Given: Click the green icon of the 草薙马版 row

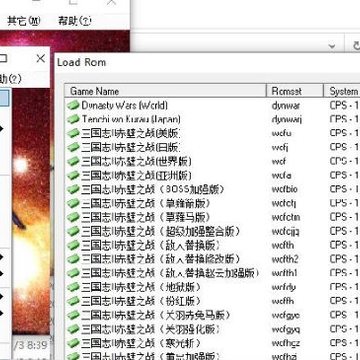Looking at the screenshot, I should tap(73, 217).
